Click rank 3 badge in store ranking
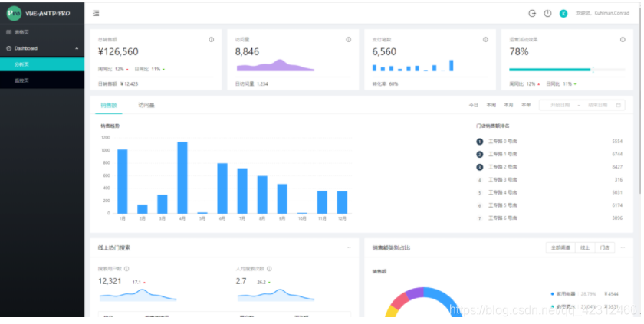The width and height of the screenshot is (644, 324). (479, 167)
